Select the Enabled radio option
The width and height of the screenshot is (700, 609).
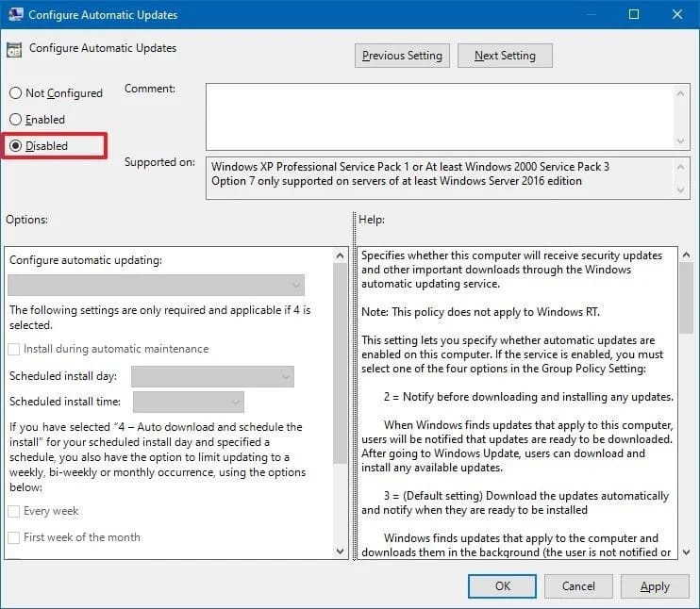(15, 120)
